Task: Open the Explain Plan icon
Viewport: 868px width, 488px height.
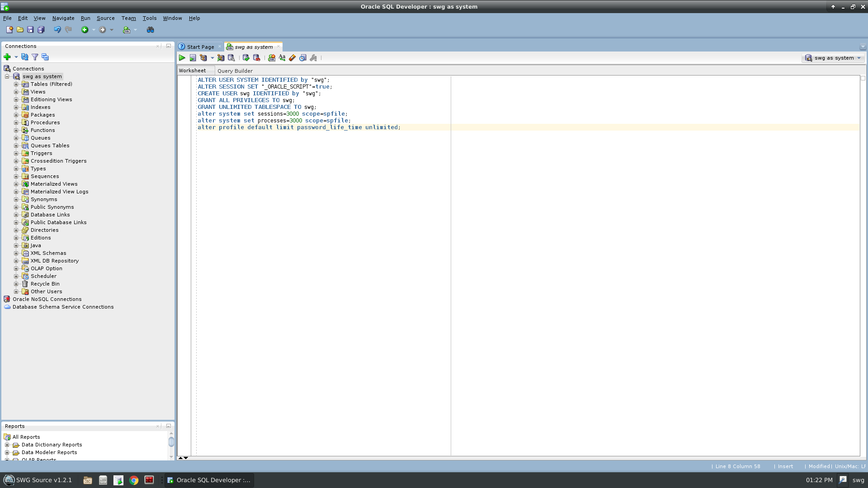Action: (203, 58)
